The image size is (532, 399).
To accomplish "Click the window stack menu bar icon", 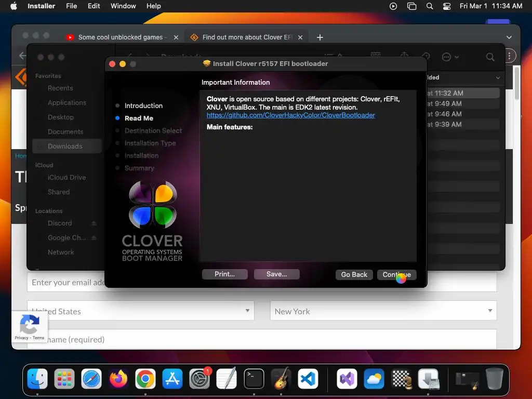I will point(411,6).
